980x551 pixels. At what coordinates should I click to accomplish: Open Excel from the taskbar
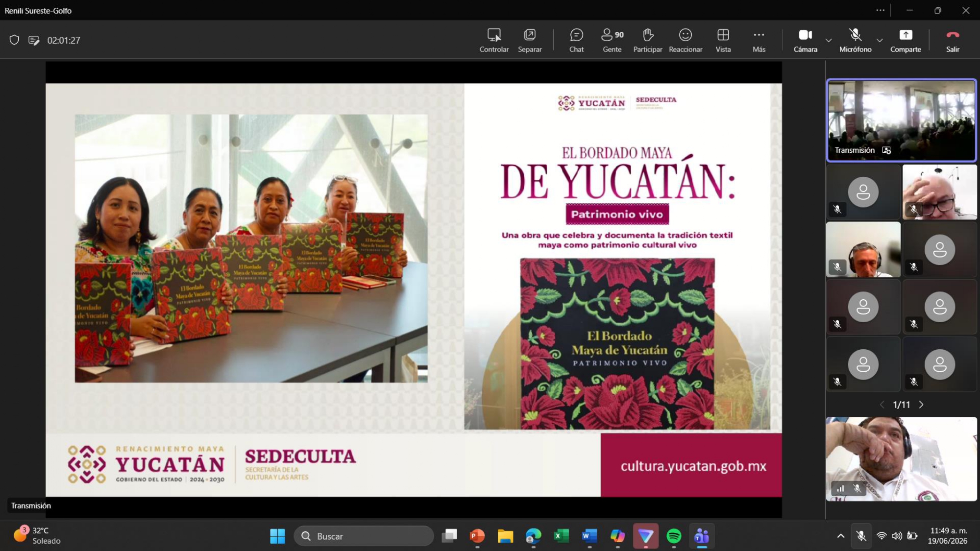tap(562, 536)
